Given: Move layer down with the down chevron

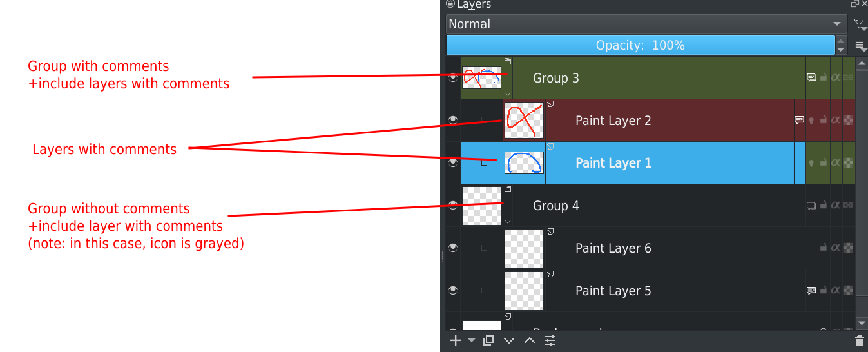Looking at the screenshot, I should coord(509,340).
